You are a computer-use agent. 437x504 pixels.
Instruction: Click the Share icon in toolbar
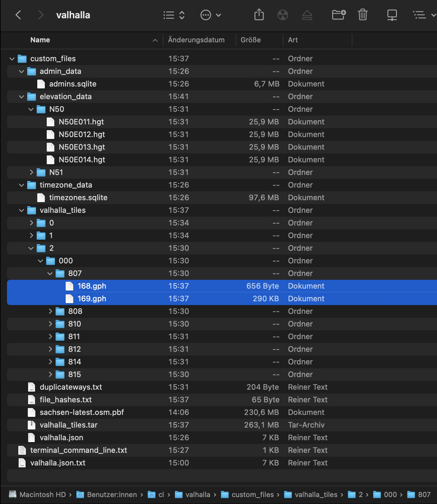tap(259, 15)
